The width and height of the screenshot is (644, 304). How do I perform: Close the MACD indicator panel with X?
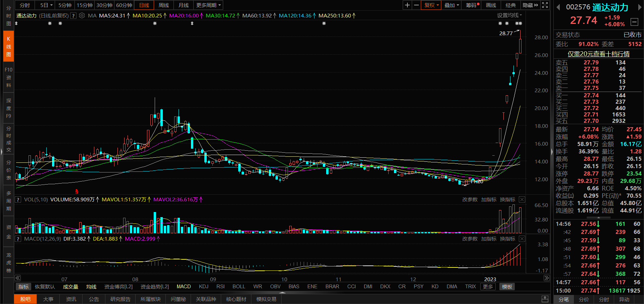(x=522, y=239)
